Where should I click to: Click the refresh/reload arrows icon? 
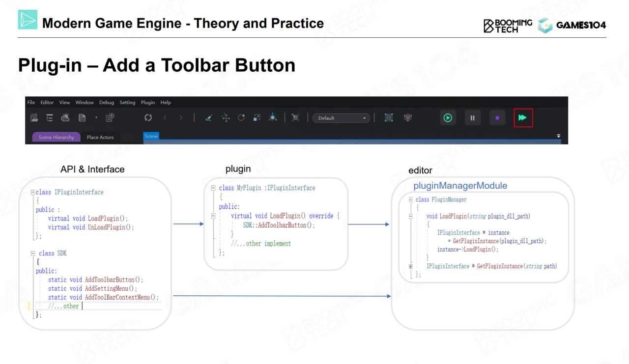[148, 118]
